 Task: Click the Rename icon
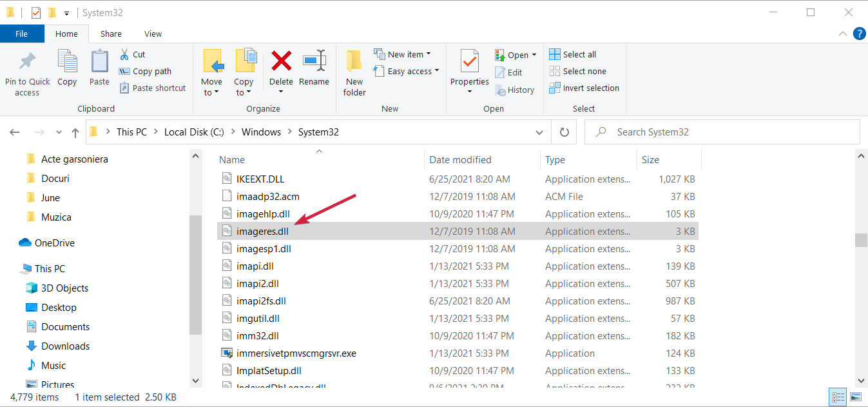(314, 61)
